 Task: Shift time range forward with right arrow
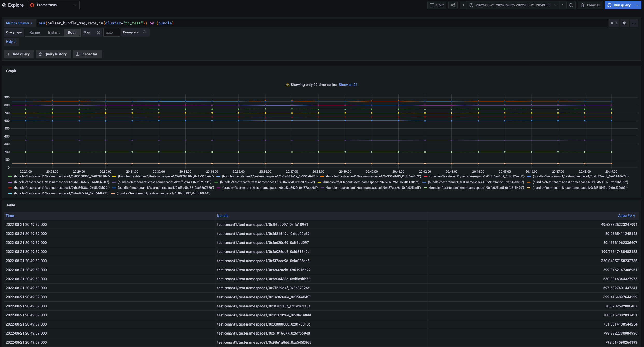tap(563, 5)
